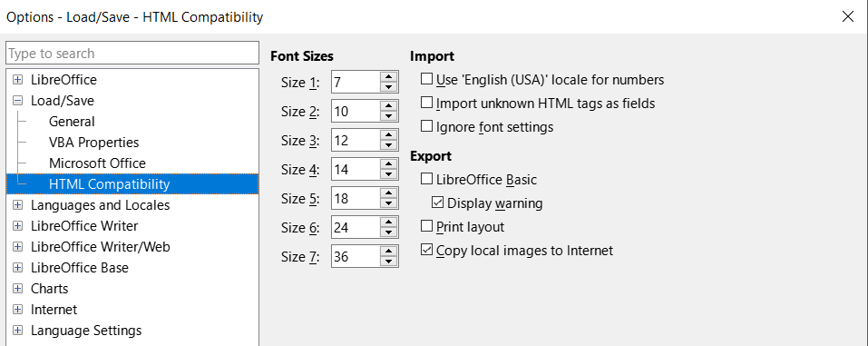
Task: Decrease Size 1 font value
Action: pos(389,87)
